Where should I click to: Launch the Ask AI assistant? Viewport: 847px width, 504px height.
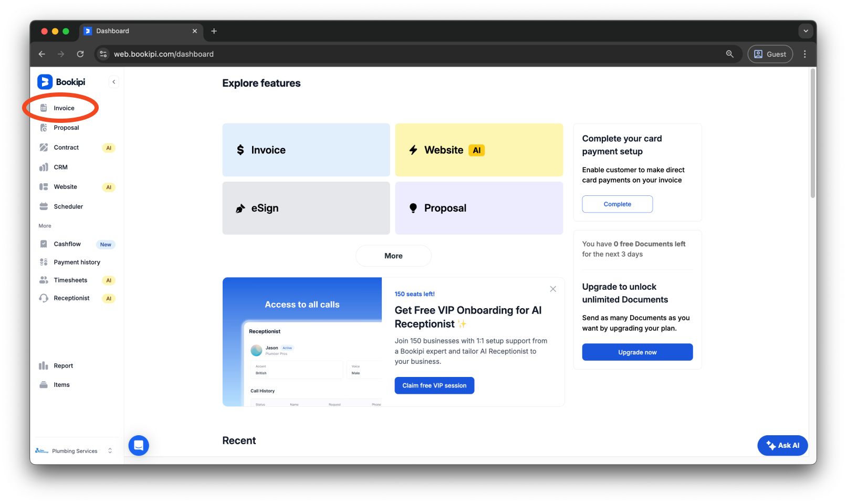point(782,445)
